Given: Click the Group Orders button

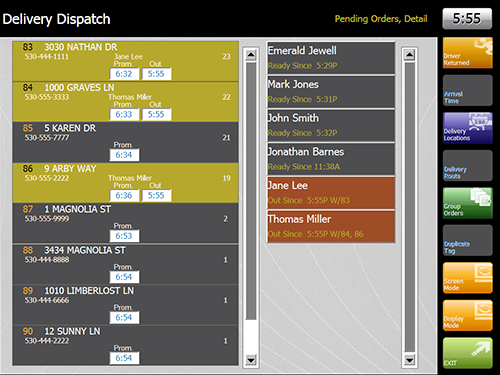Looking at the screenshot, I should click(467, 203).
